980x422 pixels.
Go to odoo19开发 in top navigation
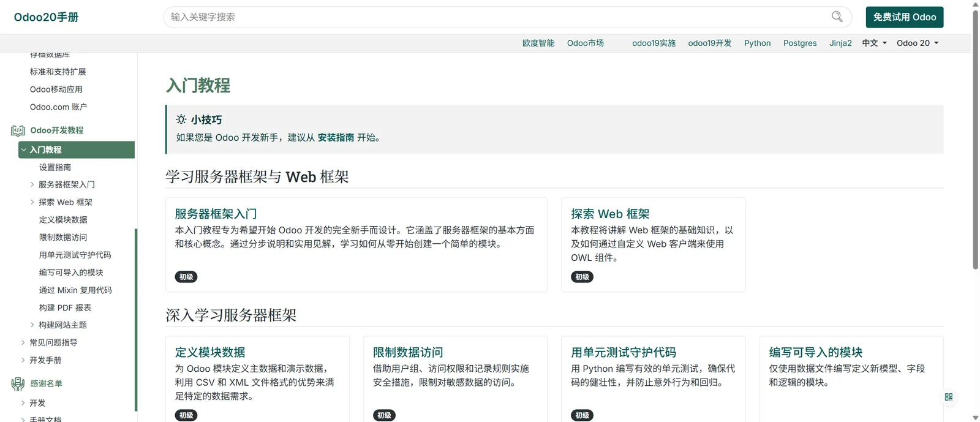click(x=710, y=43)
